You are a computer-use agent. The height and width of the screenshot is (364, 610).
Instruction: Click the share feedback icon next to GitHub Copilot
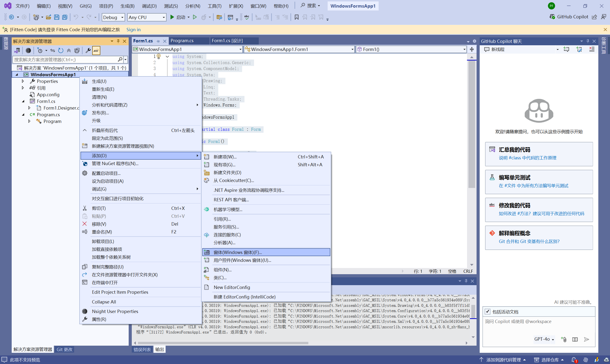coord(594,17)
